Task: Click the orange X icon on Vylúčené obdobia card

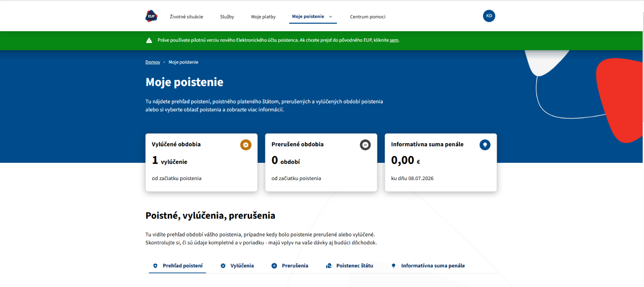Action: (x=246, y=145)
